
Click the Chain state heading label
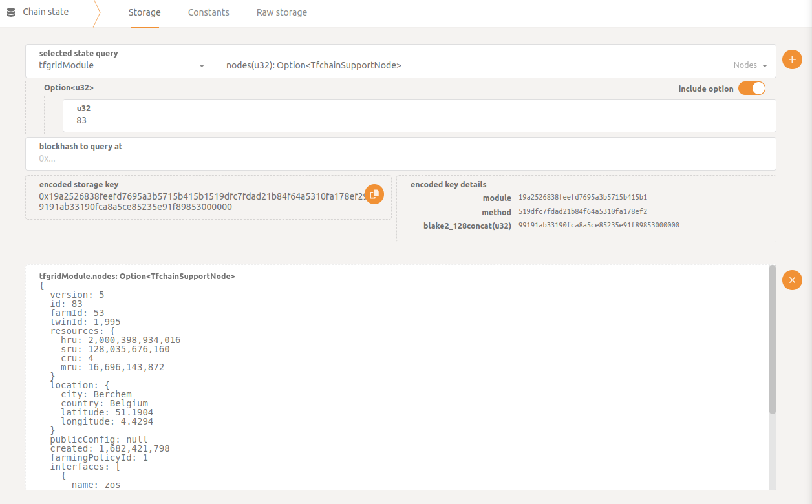click(x=45, y=12)
